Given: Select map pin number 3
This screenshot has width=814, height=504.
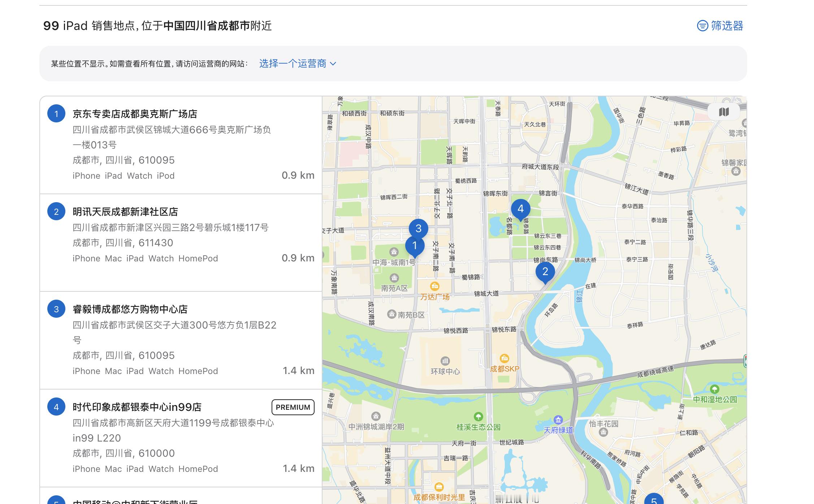Looking at the screenshot, I should point(418,229).
